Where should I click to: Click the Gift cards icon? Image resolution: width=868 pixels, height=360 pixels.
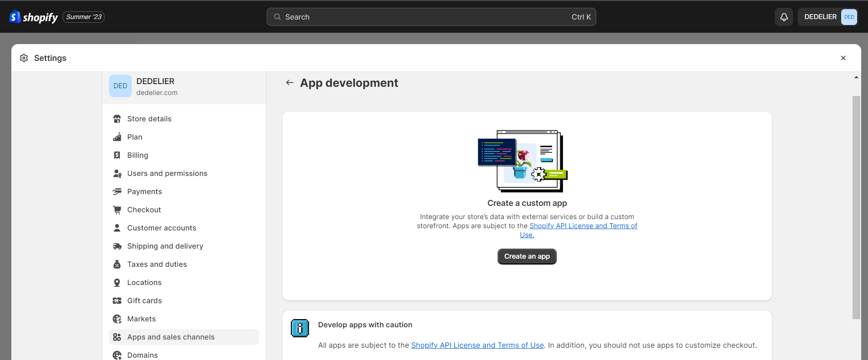[117, 300]
